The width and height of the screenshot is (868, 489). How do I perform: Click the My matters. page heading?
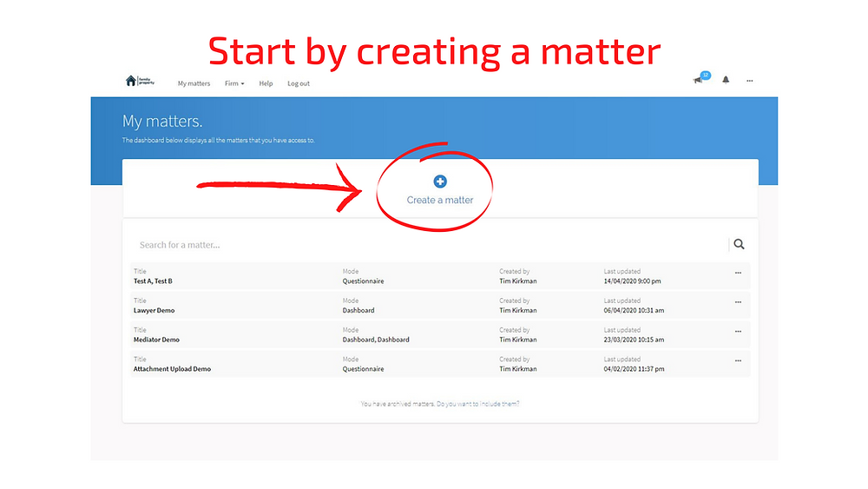point(162,122)
